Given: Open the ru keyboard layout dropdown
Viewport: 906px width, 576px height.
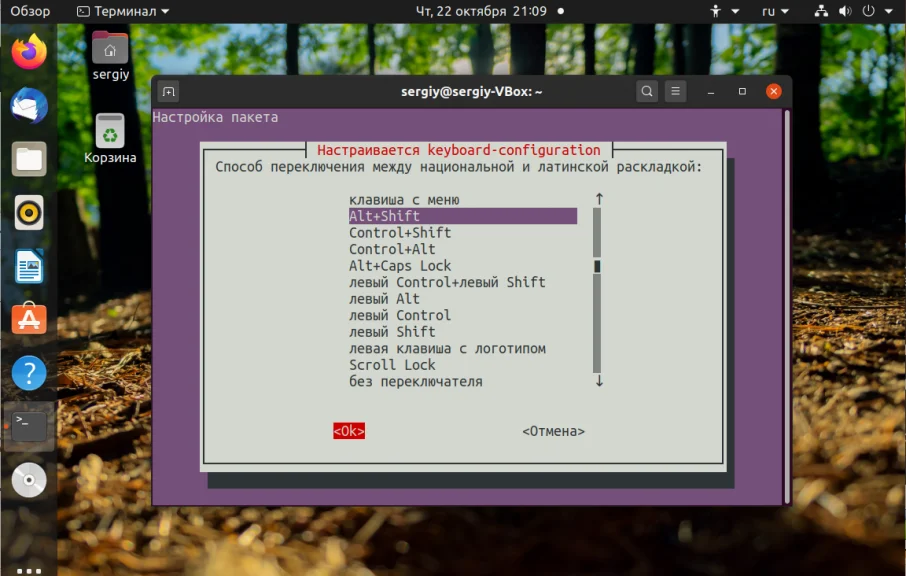Looking at the screenshot, I should point(775,11).
